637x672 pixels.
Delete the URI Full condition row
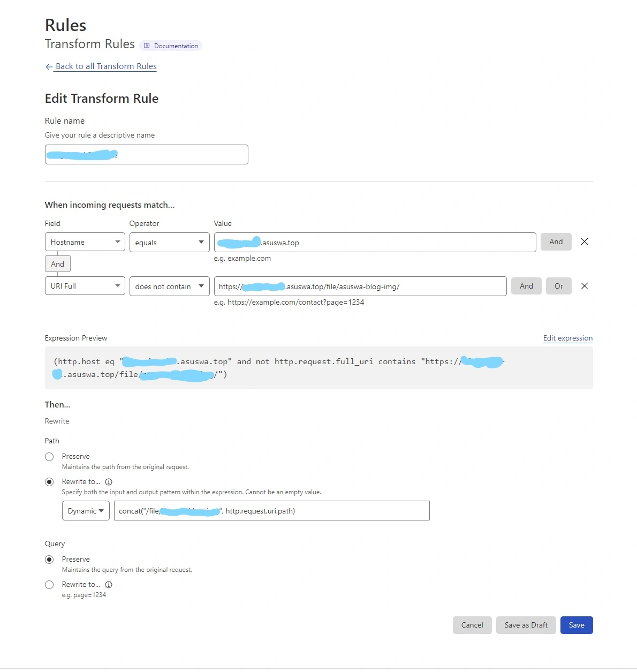585,286
